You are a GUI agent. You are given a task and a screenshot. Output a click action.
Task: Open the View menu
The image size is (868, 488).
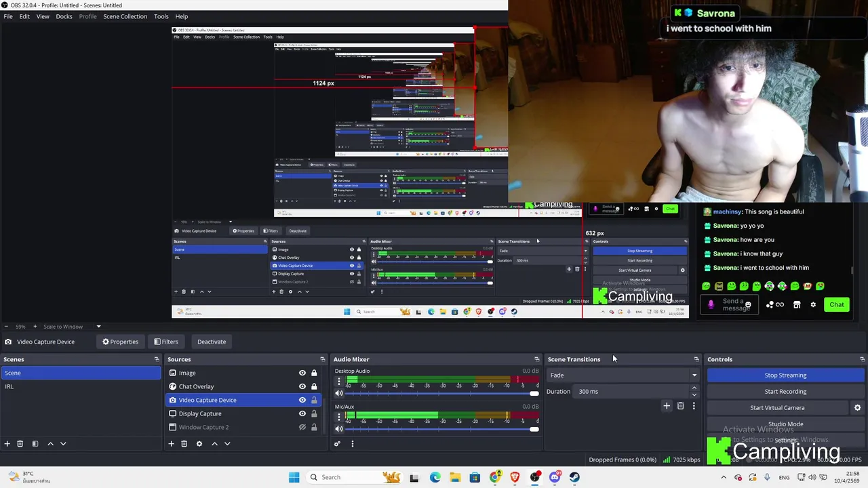point(43,16)
